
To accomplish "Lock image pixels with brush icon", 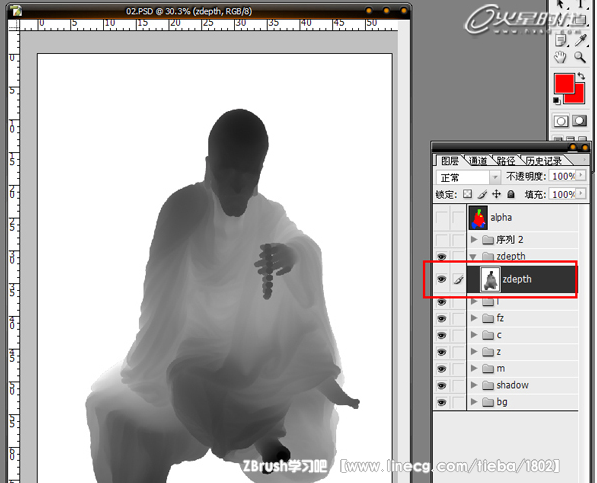I will click(x=482, y=194).
